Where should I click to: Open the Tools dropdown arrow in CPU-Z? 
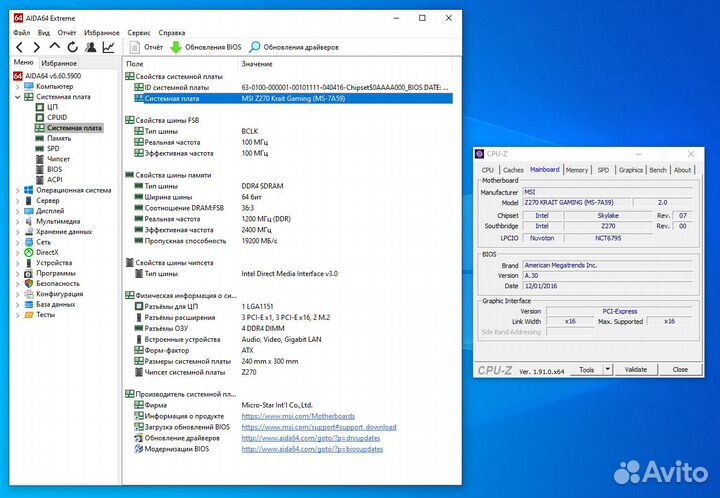[606, 369]
